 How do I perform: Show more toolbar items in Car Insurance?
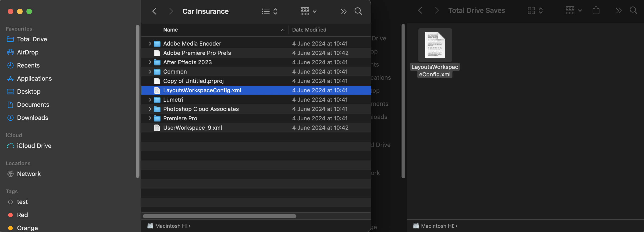tap(344, 11)
